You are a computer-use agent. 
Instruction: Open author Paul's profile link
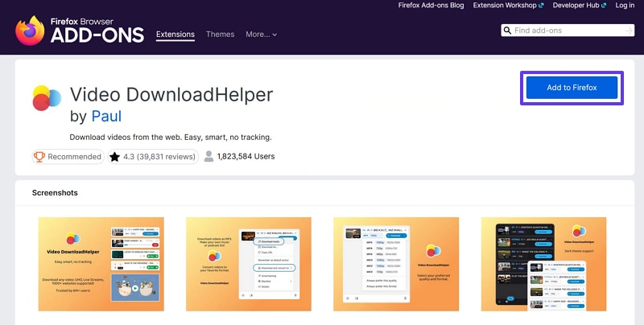point(106,116)
